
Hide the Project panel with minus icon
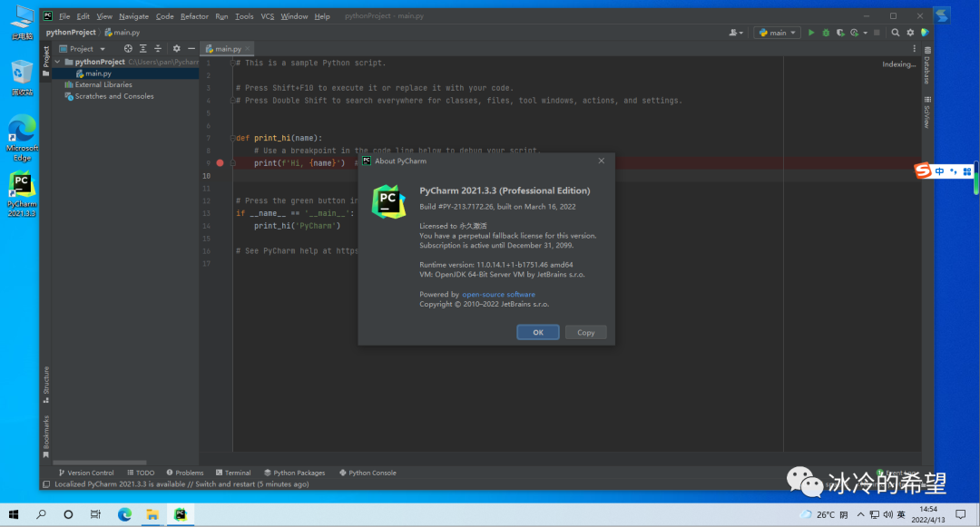click(191, 49)
